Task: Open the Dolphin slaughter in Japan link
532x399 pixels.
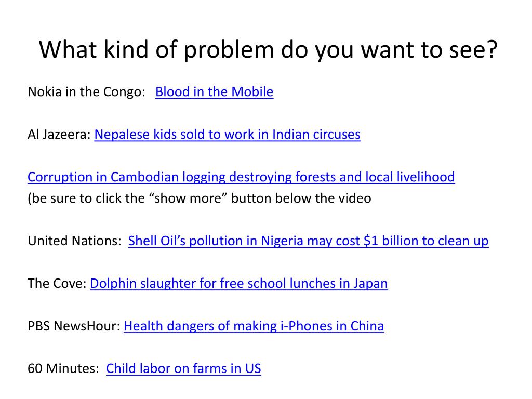Action: 239,284
